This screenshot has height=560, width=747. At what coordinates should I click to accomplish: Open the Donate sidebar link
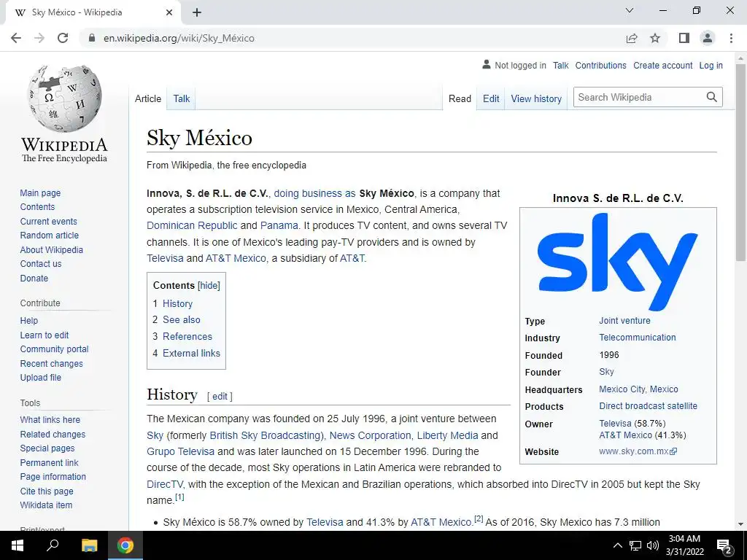click(34, 278)
